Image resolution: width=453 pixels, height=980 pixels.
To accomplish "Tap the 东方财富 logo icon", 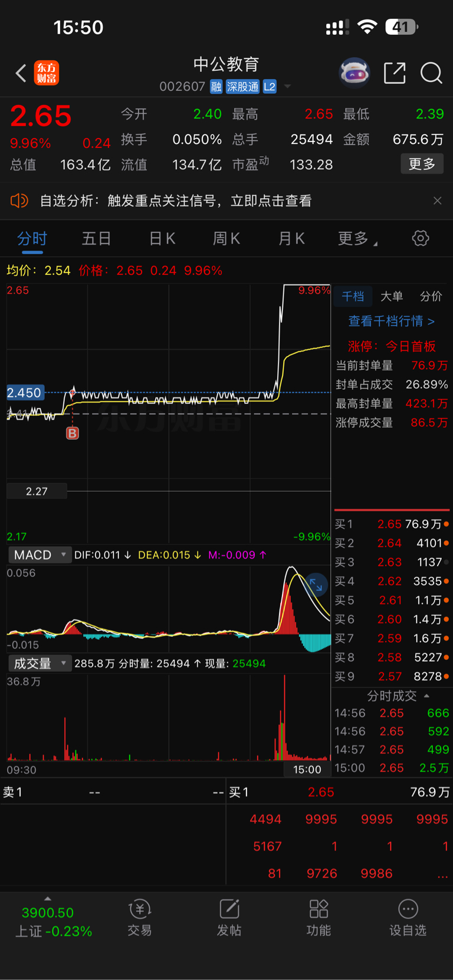I will point(47,73).
